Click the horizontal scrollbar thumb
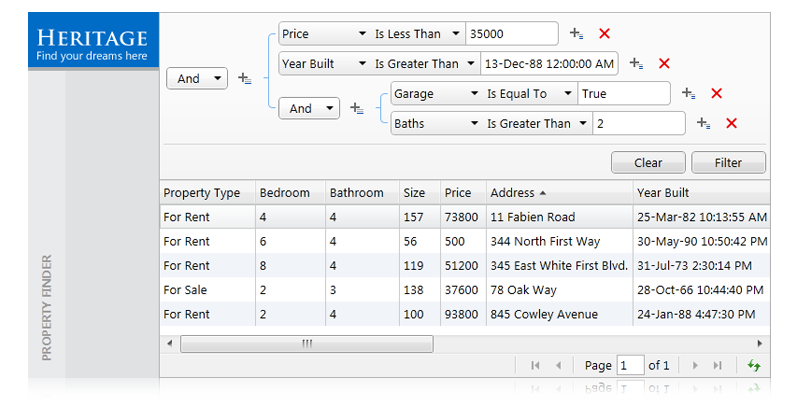 307,344
